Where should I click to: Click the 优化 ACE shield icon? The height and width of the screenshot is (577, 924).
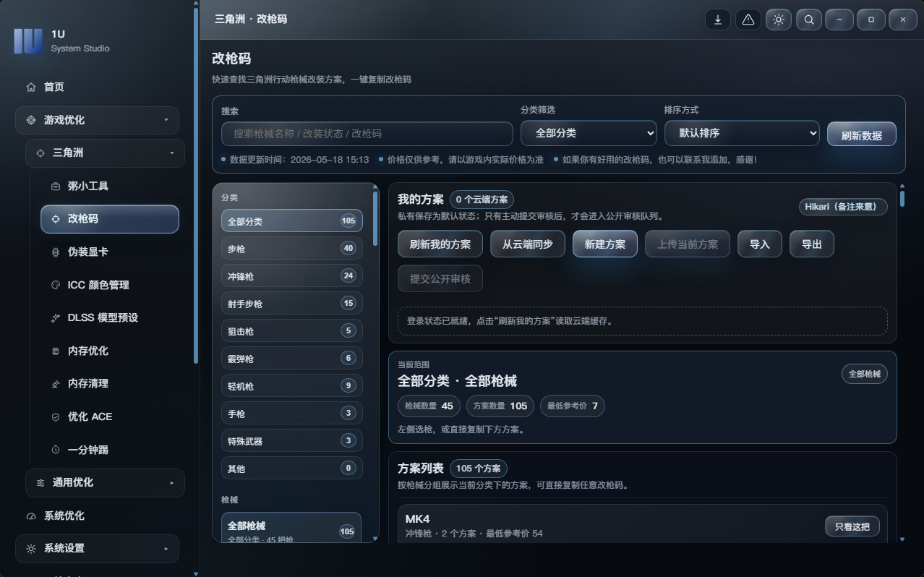pos(56,416)
